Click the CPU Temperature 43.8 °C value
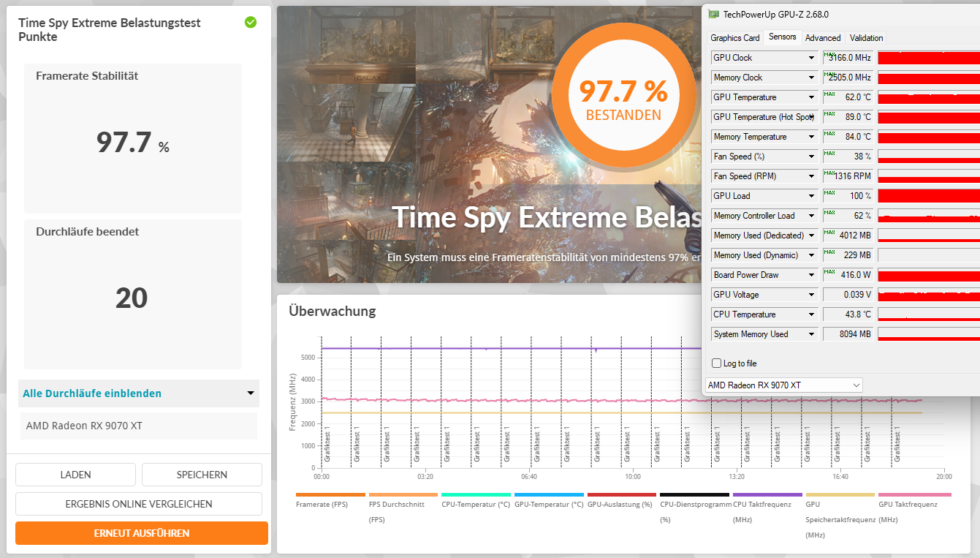The height and width of the screenshot is (558, 980). point(848,314)
